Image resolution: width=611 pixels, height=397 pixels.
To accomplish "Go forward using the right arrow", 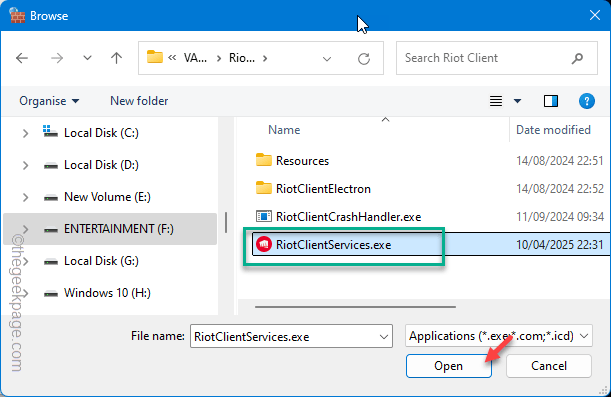I will (x=57, y=58).
